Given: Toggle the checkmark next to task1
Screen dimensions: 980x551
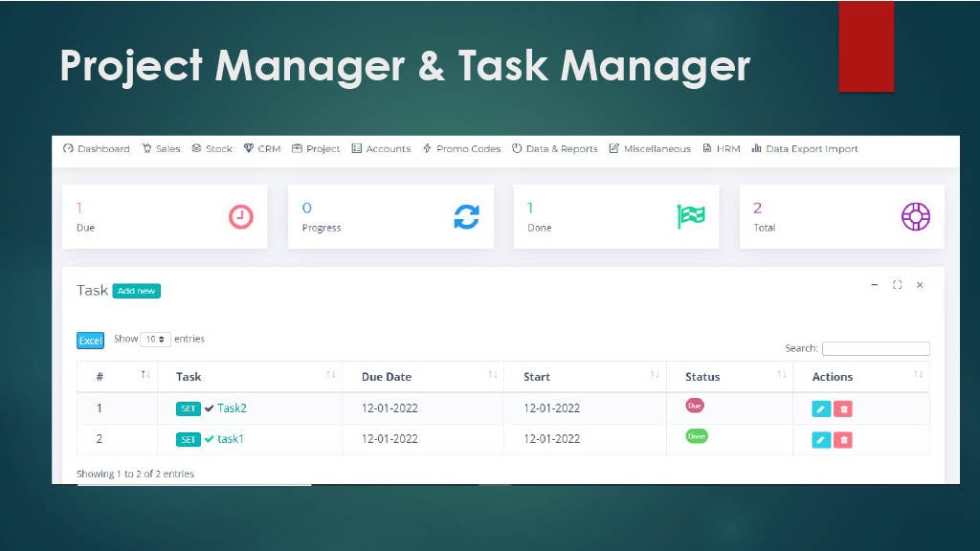Looking at the screenshot, I should click(208, 439).
